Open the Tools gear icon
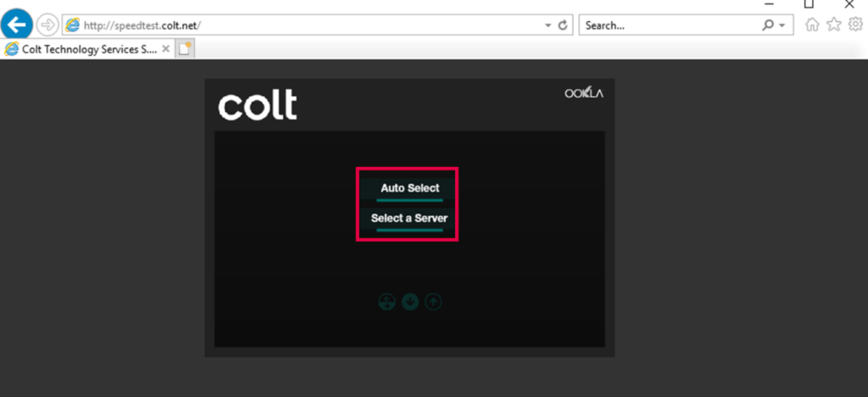Viewport: 868px width, 397px height. (x=855, y=25)
